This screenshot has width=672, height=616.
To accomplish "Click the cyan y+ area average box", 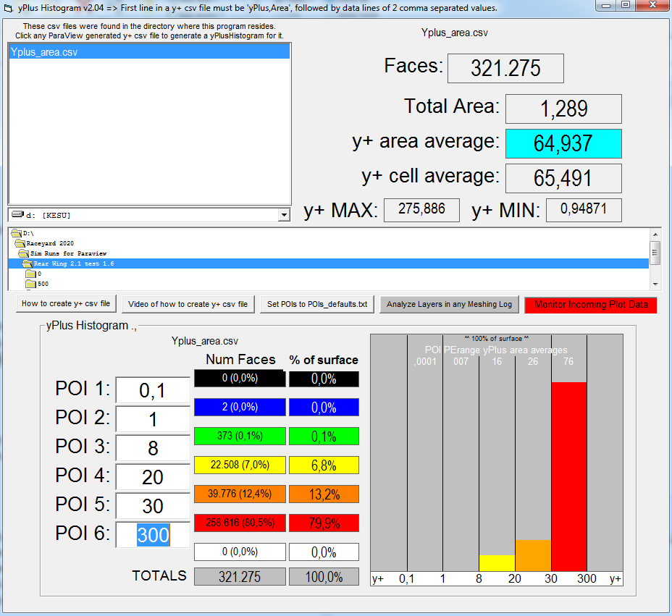I will 563,143.
